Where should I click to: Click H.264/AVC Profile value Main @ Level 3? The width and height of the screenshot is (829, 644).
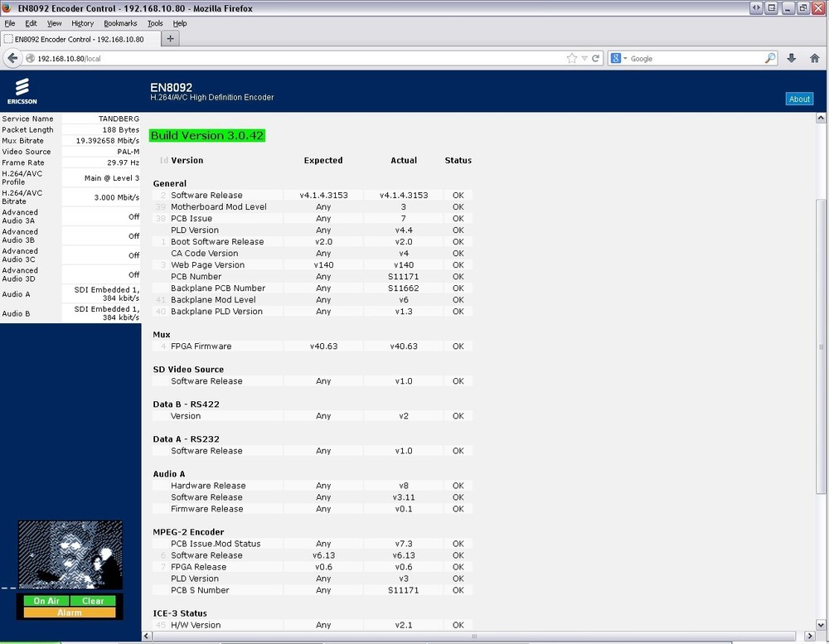[112, 177]
